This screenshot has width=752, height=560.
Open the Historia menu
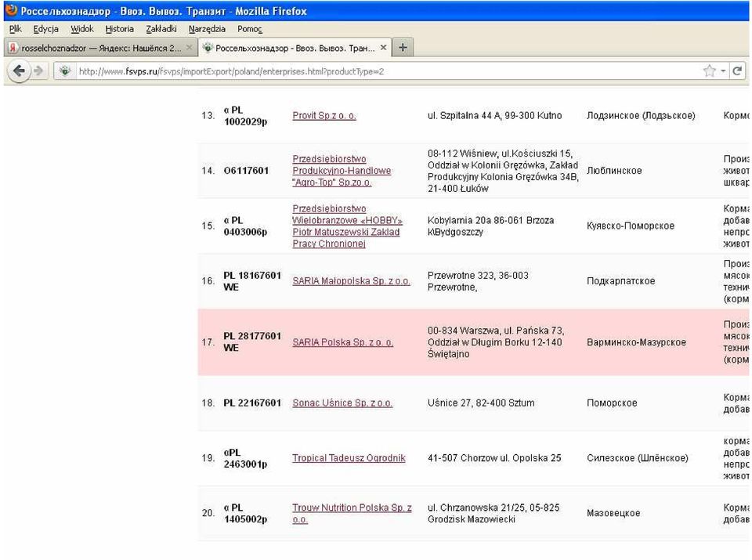point(119,29)
